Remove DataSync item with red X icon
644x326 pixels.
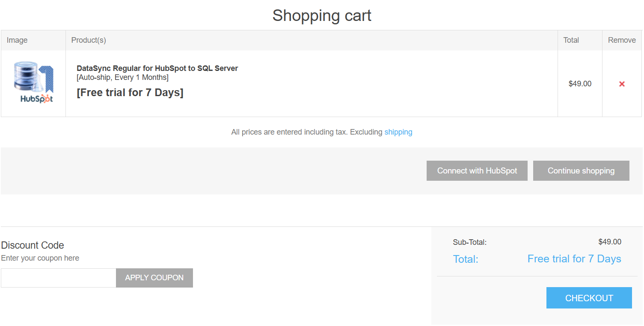coord(622,84)
